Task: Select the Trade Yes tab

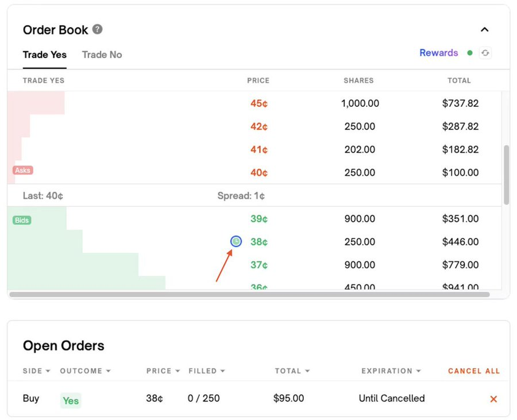Action: [x=45, y=55]
